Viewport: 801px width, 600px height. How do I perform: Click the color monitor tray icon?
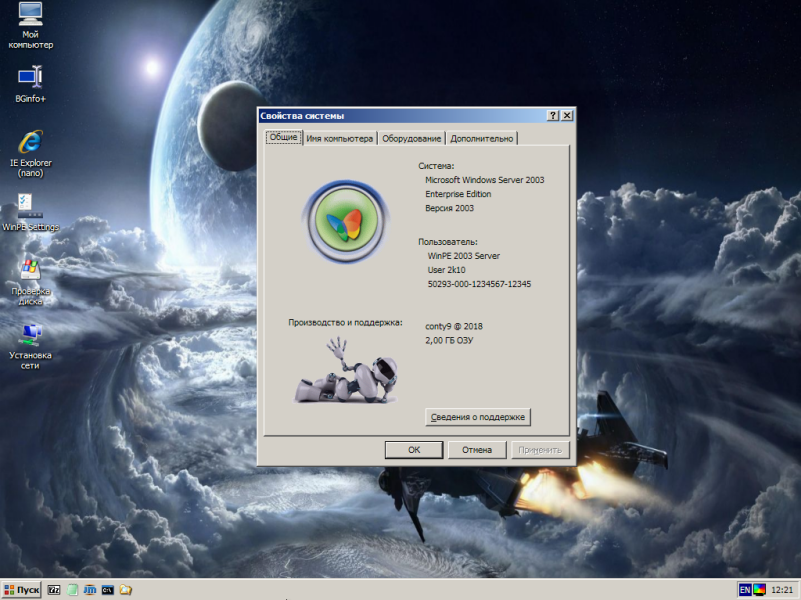759,590
